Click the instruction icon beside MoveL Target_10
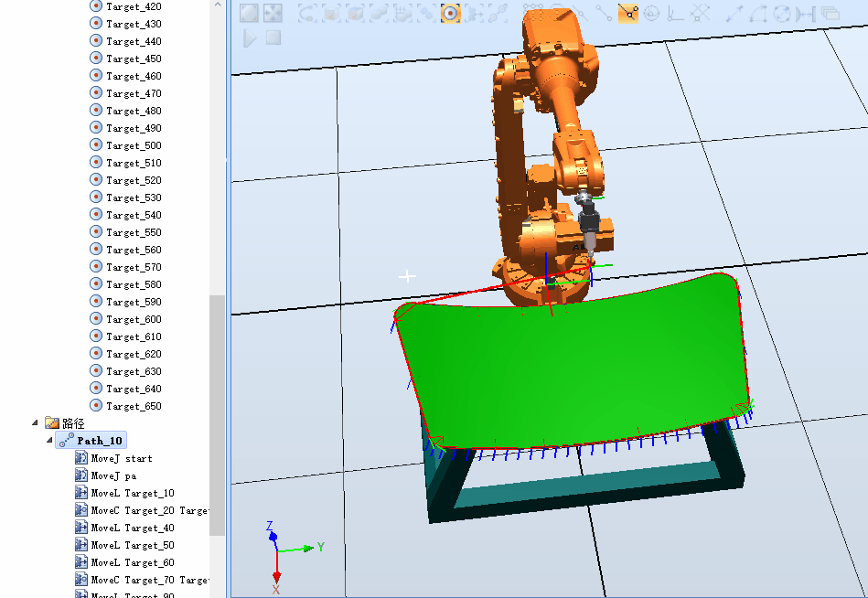 coord(81,492)
